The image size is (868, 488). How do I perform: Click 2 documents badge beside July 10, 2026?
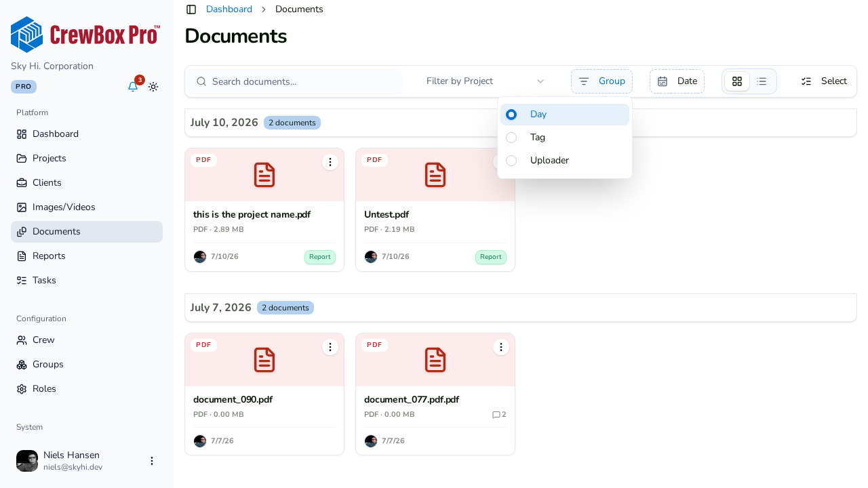(292, 123)
